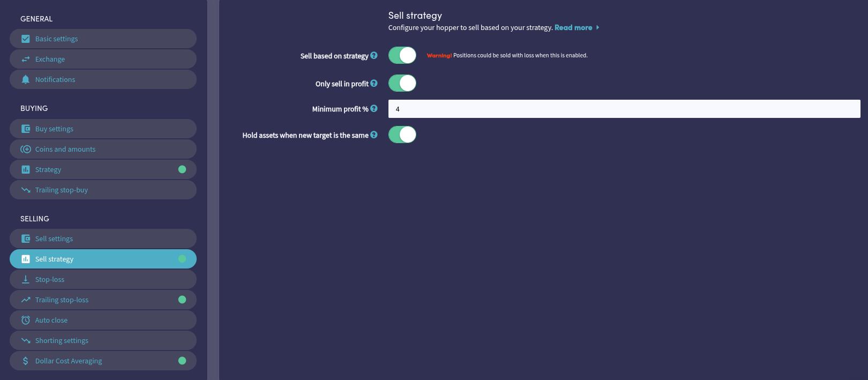Viewport: 868px width, 380px height.
Task: Click the Exchange arrows icon
Action: tap(26, 59)
